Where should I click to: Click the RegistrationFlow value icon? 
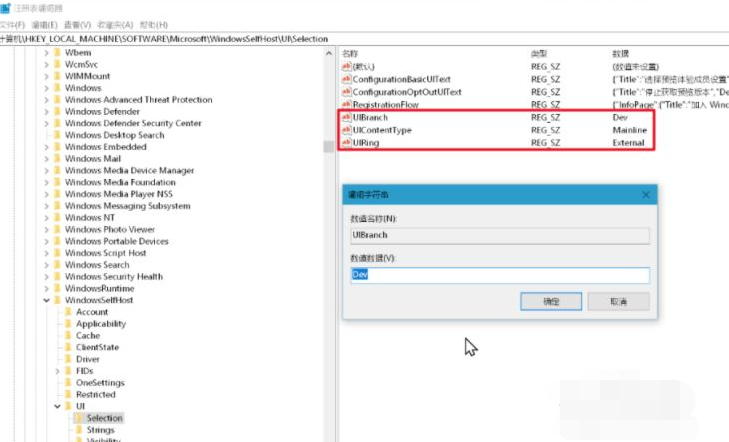pyautogui.click(x=346, y=104)
